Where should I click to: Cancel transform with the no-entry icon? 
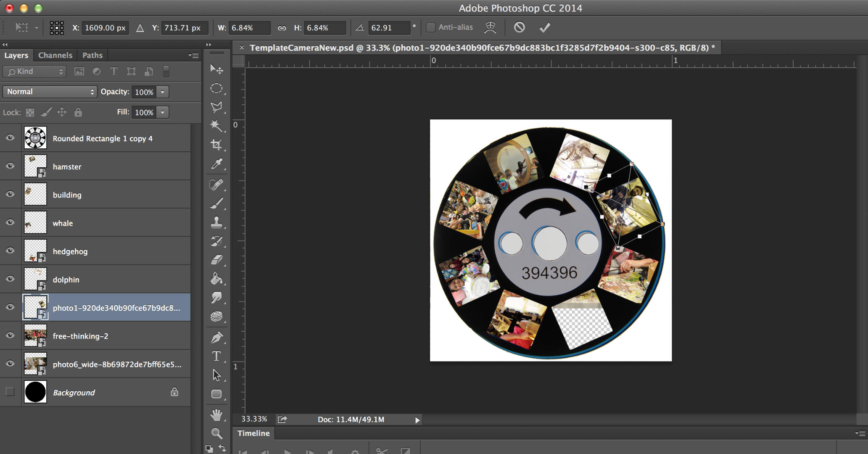[520, 28]
